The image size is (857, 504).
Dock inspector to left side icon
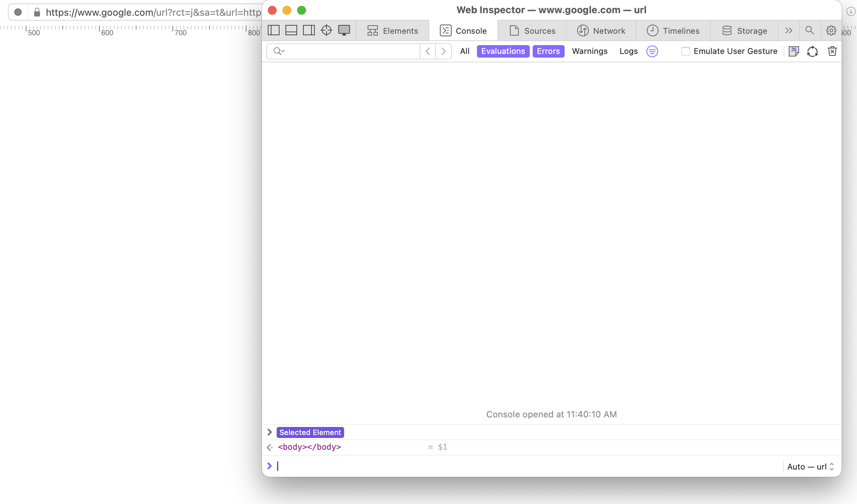[x=274, y=30]
